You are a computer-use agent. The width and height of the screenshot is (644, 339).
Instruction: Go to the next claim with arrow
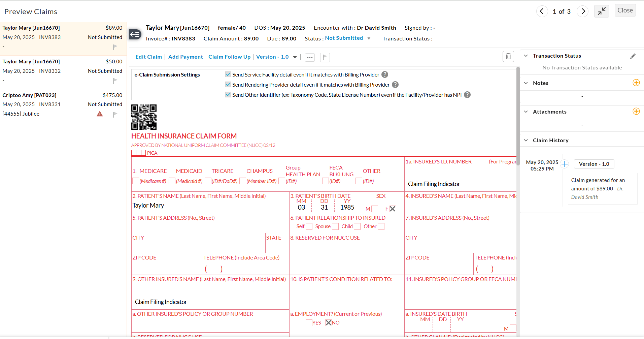583,11
